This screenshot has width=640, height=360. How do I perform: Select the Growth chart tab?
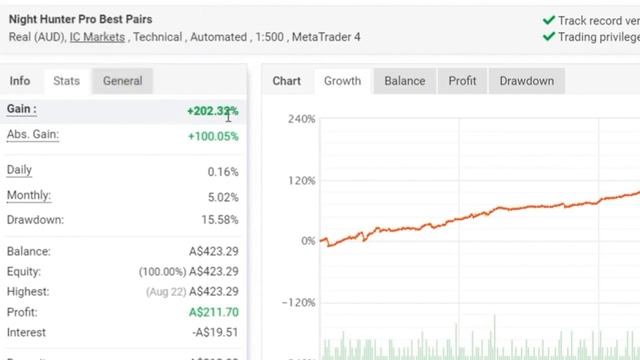click(342, 81)
